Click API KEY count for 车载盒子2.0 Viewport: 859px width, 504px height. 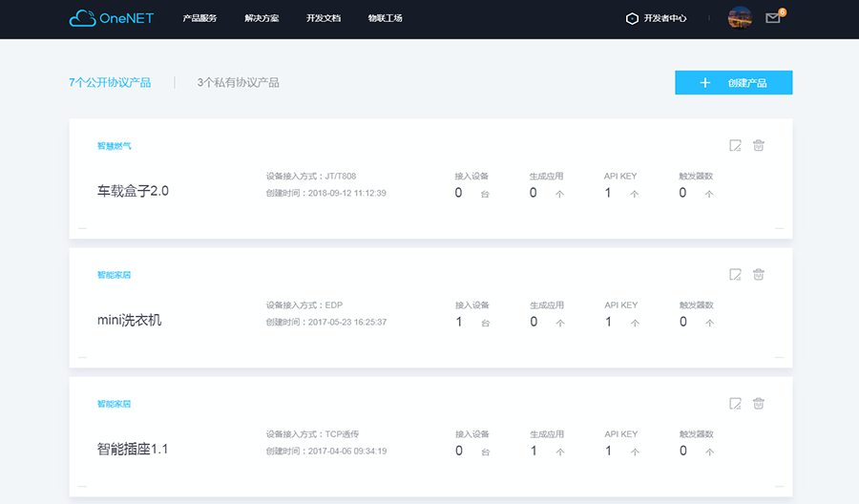pos(608,193)
